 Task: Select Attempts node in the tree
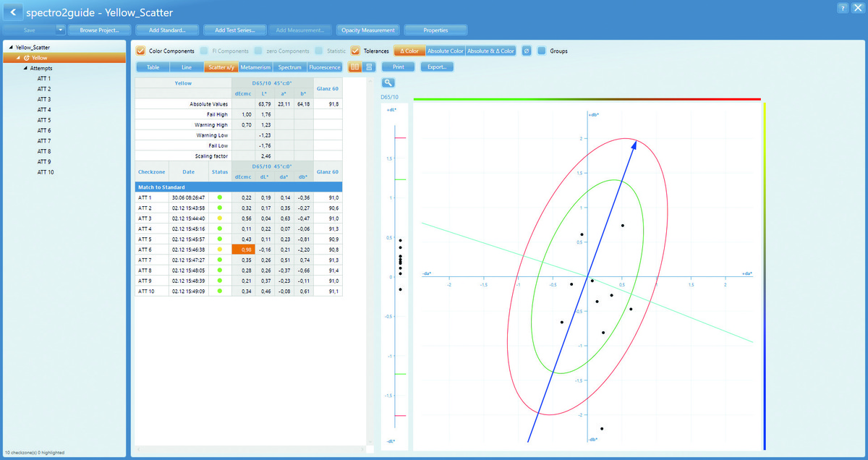click(41, 68)
